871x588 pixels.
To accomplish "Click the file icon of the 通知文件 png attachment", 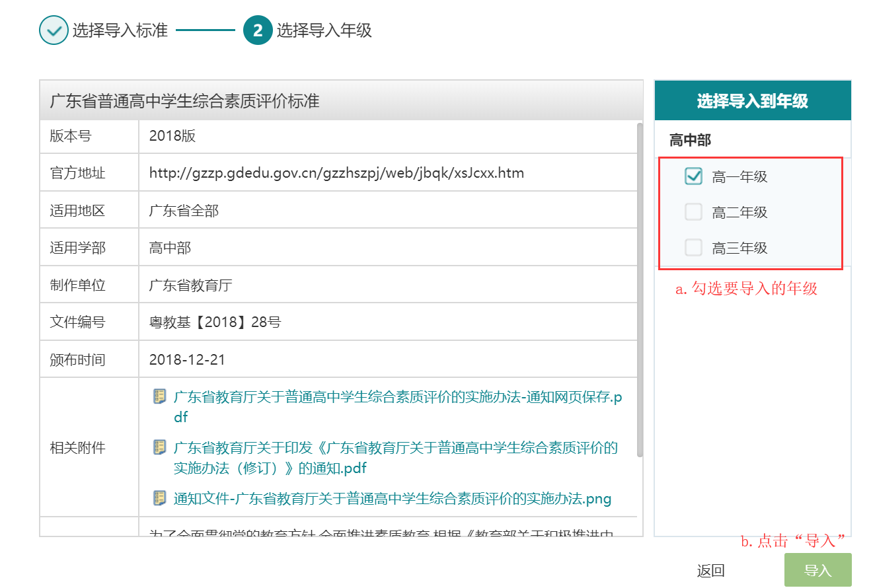I will [x=159, y=497].
